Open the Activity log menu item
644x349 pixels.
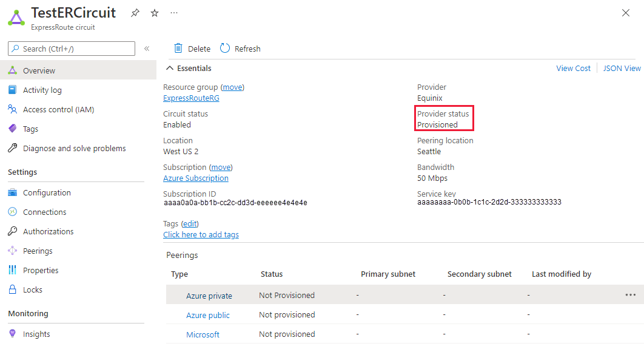click(42, 90)
